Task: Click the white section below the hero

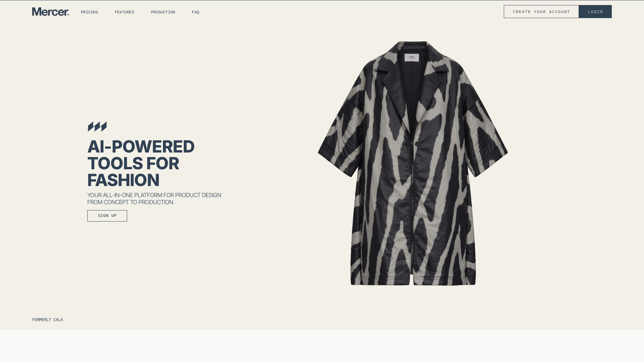Action: [x=322, y=346]
